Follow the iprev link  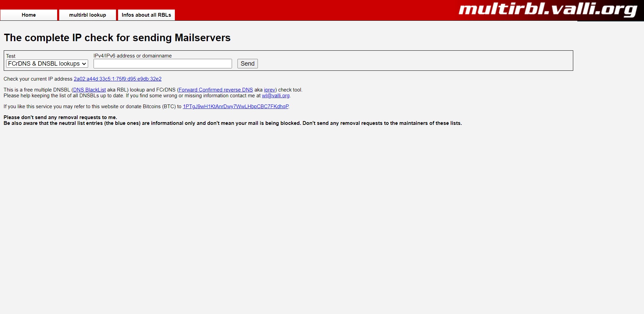pyautogui.click(x=269, y=90)
